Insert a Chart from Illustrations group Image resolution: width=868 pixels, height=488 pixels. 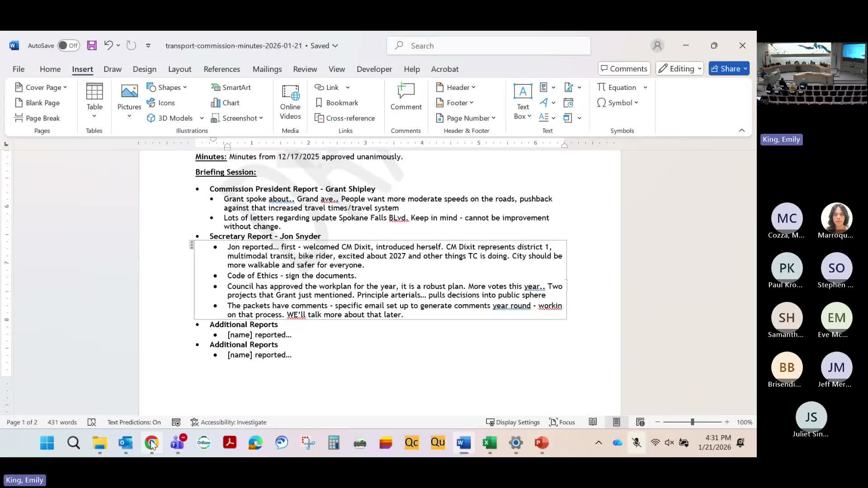click(225, 103)
